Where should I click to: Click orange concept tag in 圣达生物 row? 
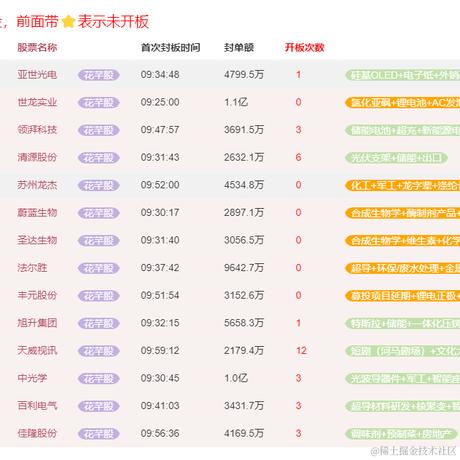(x=403, y=241)
